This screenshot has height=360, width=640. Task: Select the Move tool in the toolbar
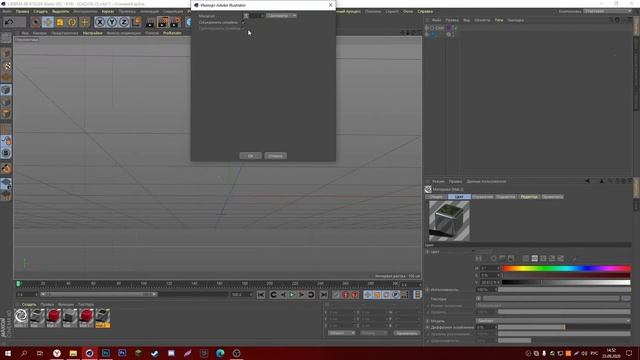click(48, 22)
